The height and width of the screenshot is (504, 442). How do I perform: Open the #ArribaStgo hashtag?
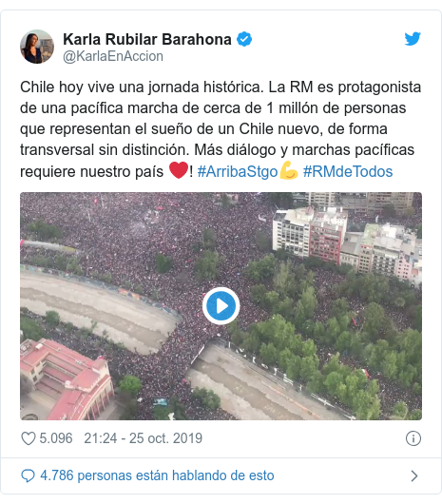click(238, 171)
